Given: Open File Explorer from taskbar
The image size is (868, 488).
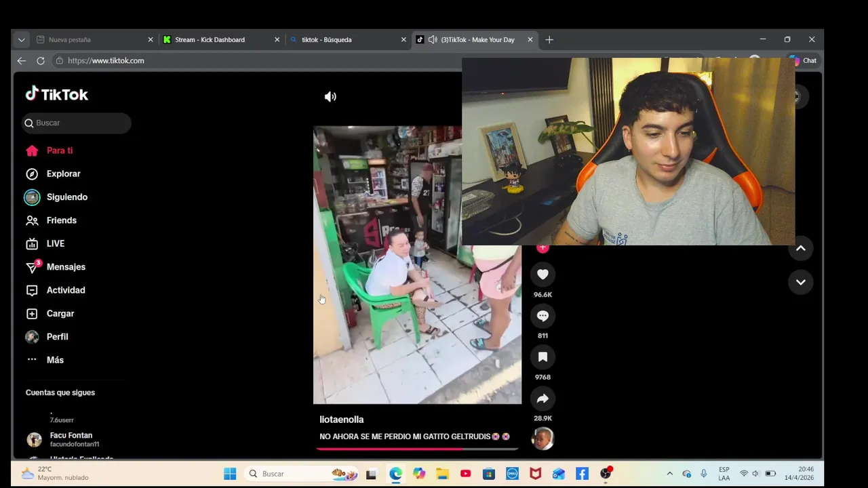Looking at the screenshot, I should tap(442, 474).
